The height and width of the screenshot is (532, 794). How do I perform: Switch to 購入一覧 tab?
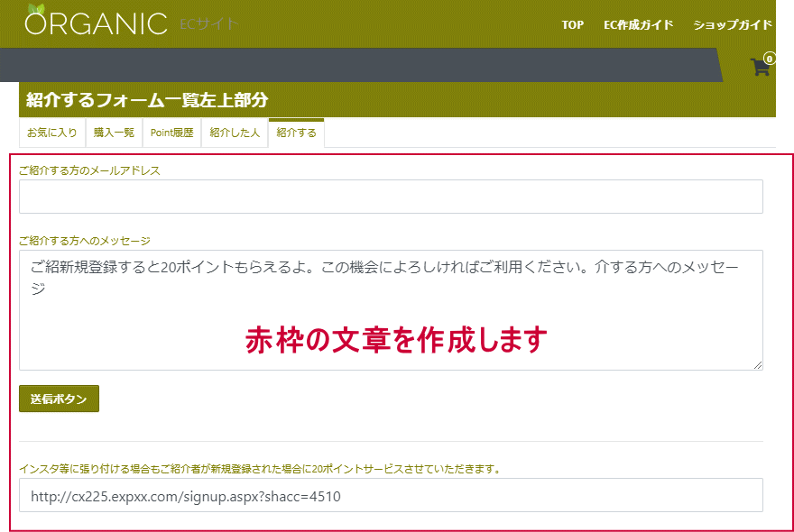point(114,133)
